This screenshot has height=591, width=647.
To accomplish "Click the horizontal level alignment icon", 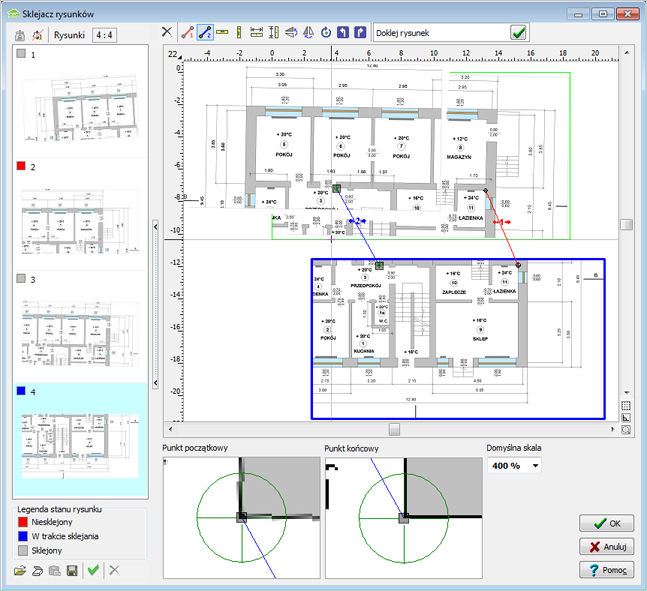I will (222, 32).
